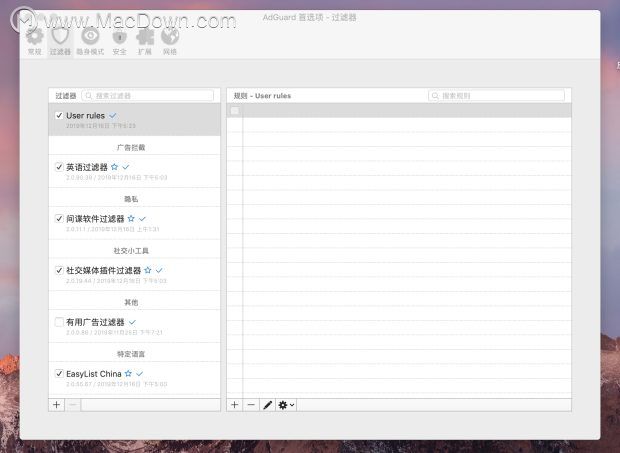Click the star icon next to 英语过滤器
This screenshot has width=620, height=453.
[114, 167]
